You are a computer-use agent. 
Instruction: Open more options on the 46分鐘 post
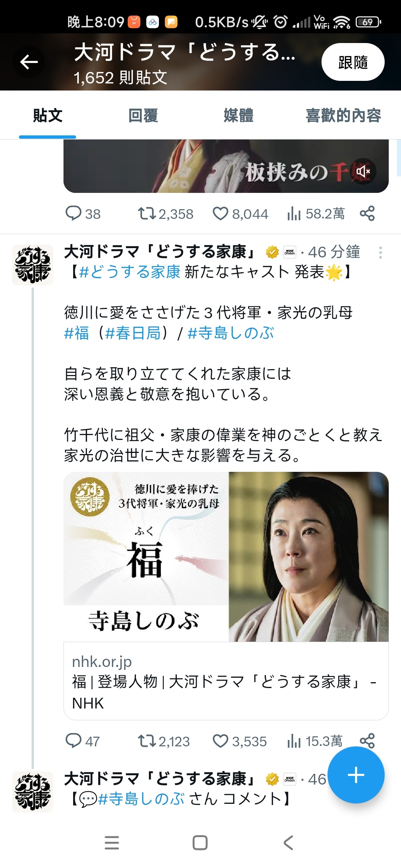[381, 252]
